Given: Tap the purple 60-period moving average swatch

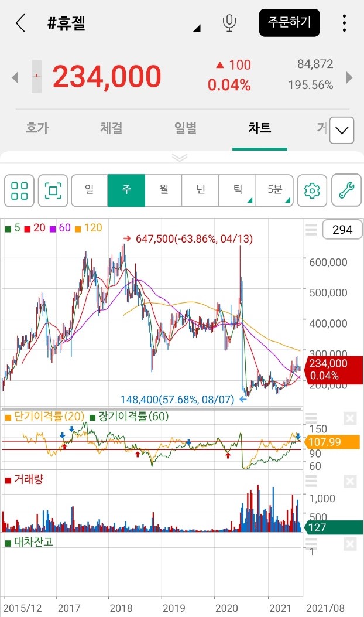Looking at the screenshot, I should pos(53,229).
